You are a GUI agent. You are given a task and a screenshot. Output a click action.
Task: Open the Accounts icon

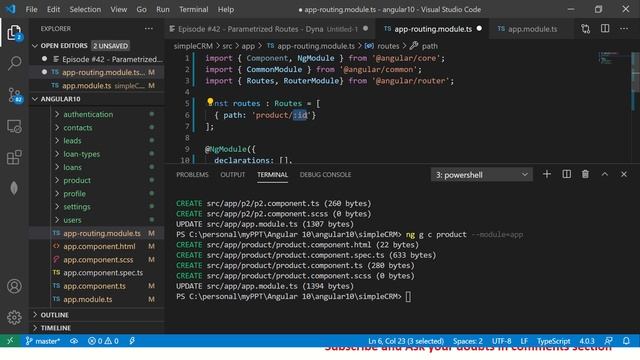coord(14,286)
